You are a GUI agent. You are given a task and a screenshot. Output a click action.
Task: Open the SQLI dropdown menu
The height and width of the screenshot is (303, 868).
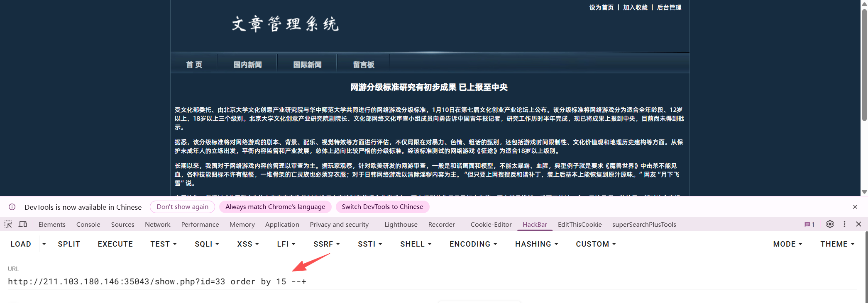pos(207,244)
